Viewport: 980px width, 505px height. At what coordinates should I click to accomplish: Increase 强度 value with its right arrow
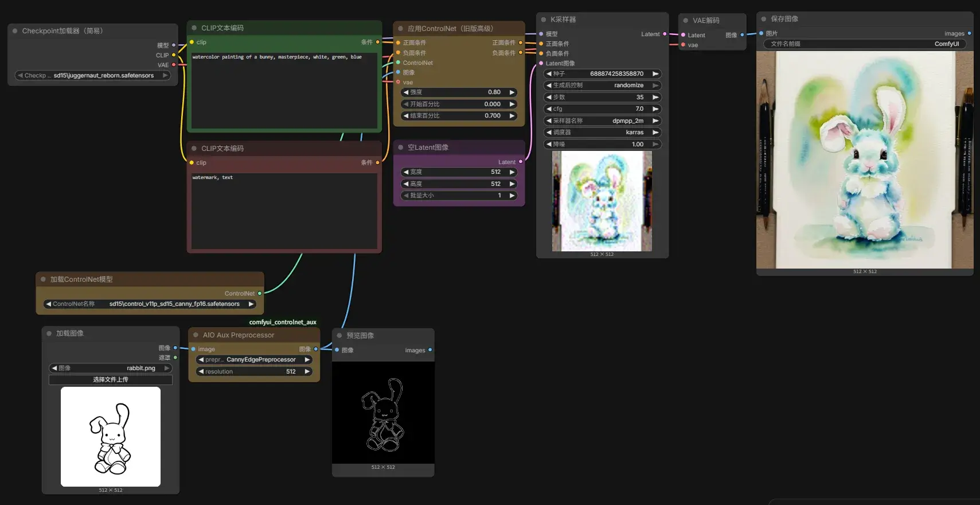(x=512, y=92)
